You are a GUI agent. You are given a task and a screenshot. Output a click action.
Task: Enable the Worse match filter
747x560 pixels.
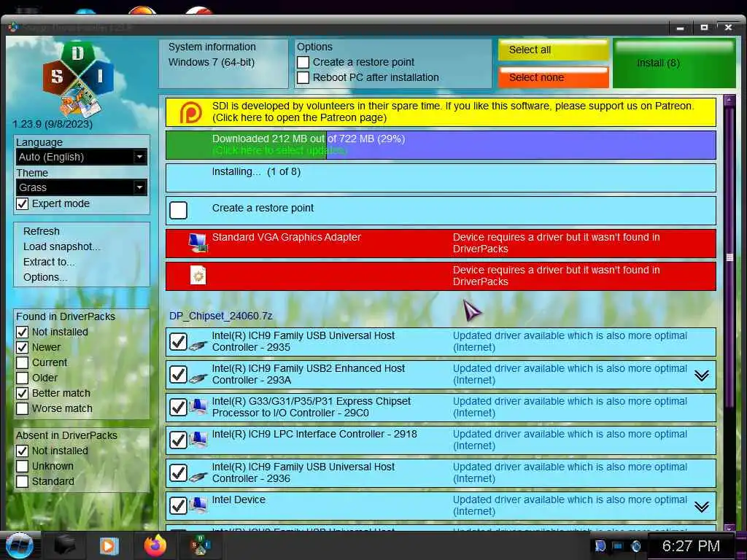pyautogui.click(x=22, y=408)
